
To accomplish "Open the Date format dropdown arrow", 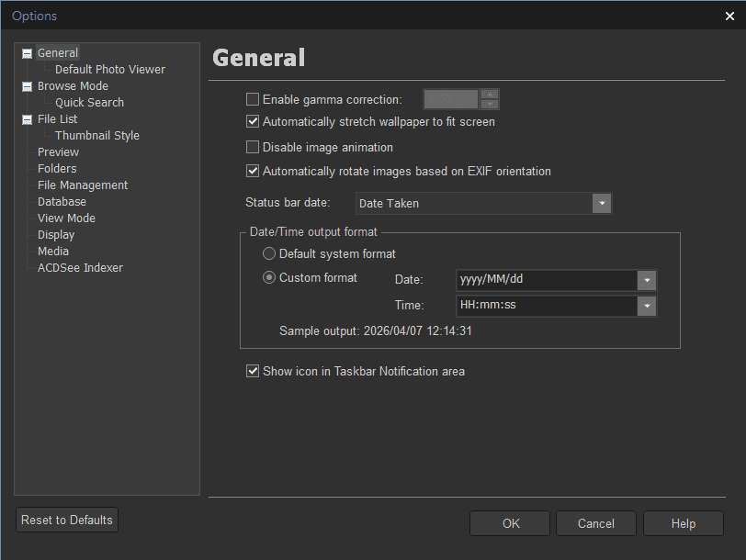I will pos(647,281).
